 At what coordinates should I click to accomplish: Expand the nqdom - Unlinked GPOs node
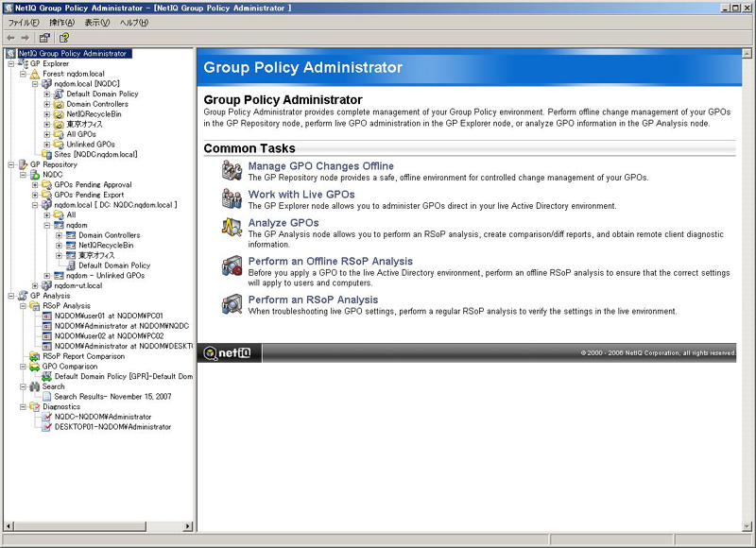[46, 276]
